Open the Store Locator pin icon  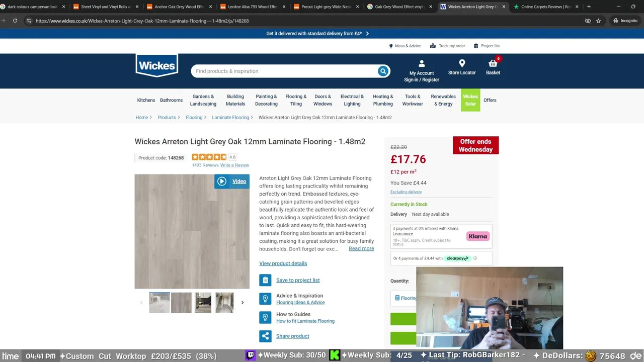(x=462, y=63)
